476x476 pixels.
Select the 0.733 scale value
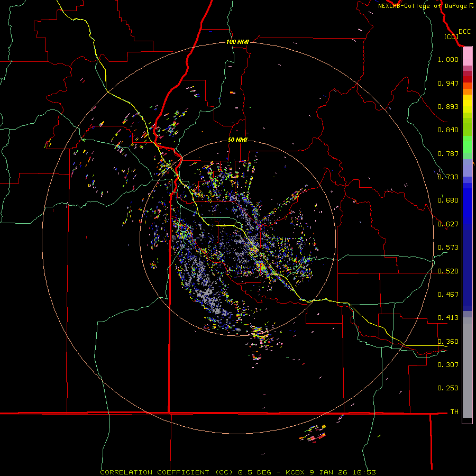(448, 177)
